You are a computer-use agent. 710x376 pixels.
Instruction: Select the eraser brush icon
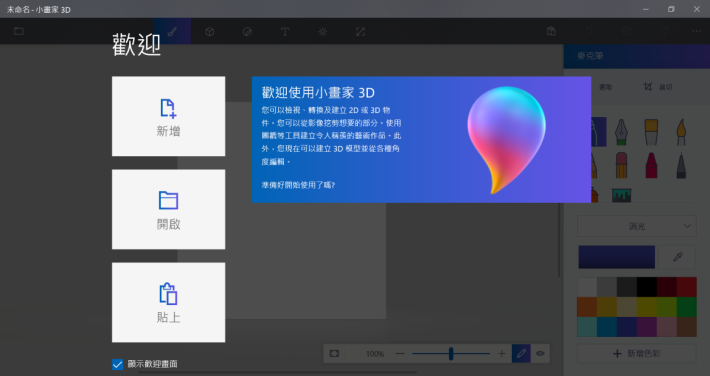click(x=621, y=165)
